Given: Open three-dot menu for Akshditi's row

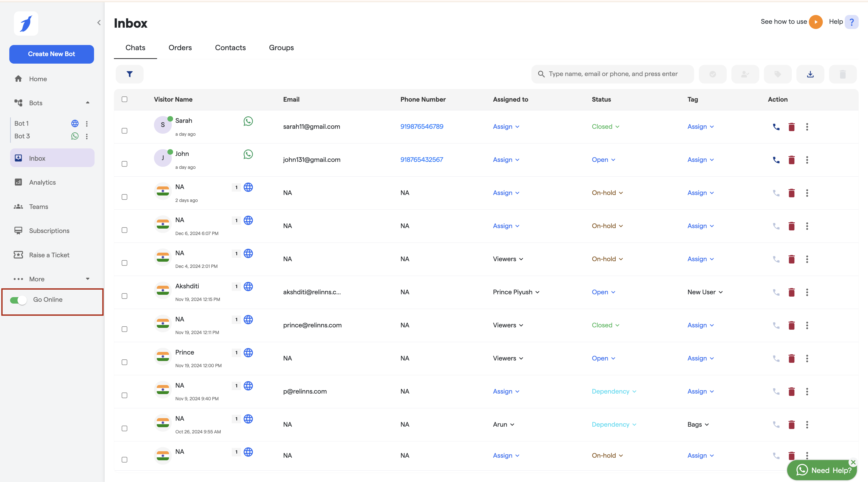Looking at the screenshot, I should tap(807, 292).
